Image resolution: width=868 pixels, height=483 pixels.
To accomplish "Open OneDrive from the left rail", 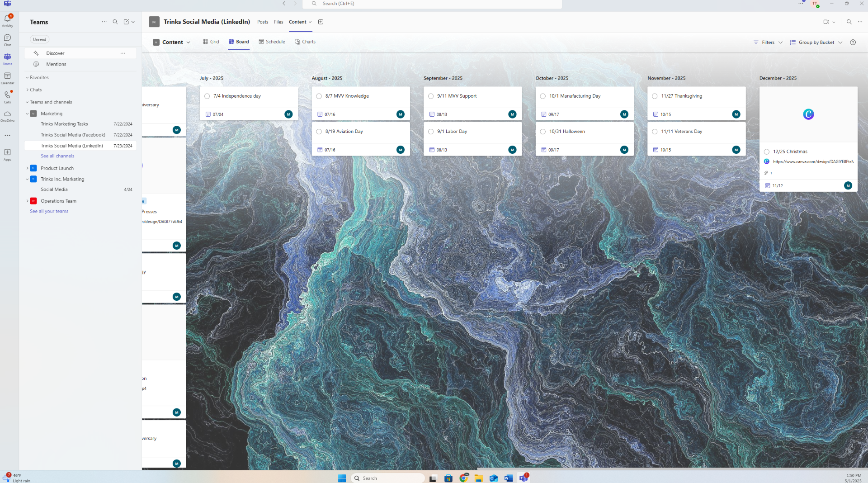I will (x=7, y=116).
